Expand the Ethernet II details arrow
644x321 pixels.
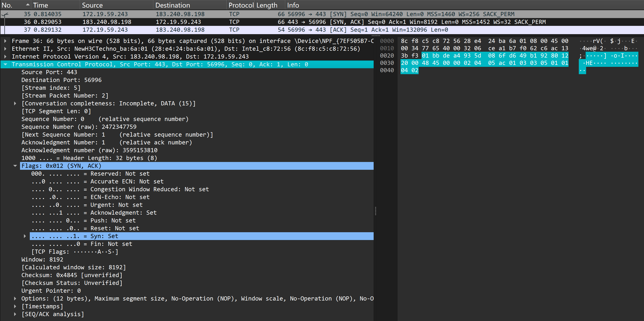point(5,49)
